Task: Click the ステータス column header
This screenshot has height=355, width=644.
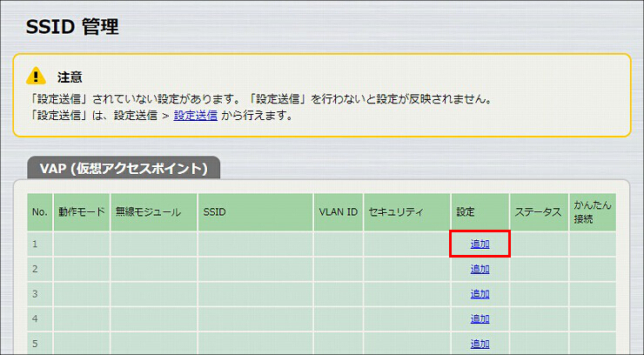Action: point(540,212)
